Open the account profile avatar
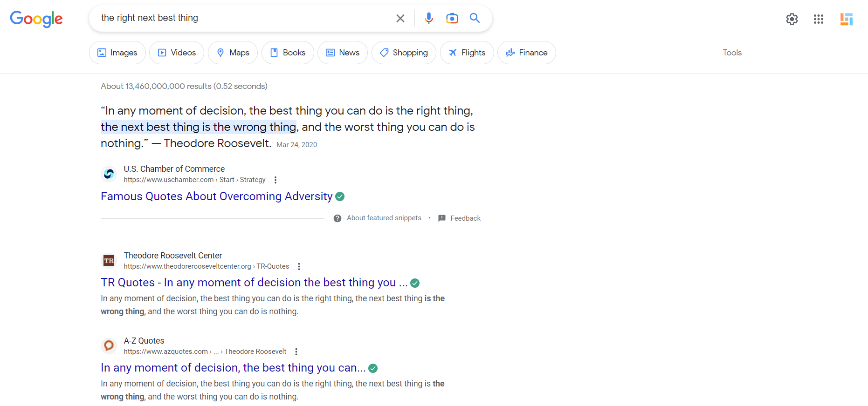This screenshot has height=406, width=868. tap(847, 19)
